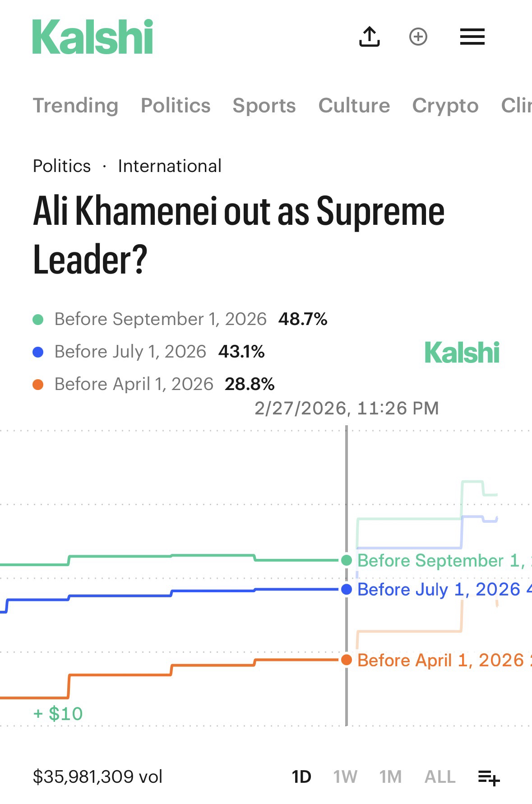The width and height of the screenshot is (532, 804).
Task: Select the 1D chart time range
Action: 301,777
